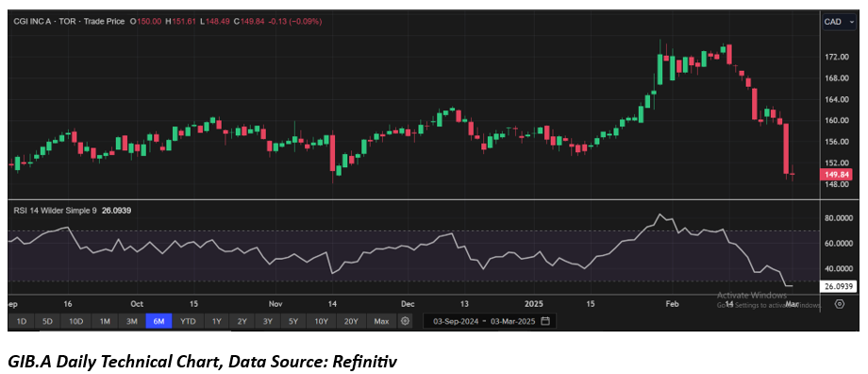868x374 pixels.
Task: Switch to 10D time range
Action: click(75, 321)
